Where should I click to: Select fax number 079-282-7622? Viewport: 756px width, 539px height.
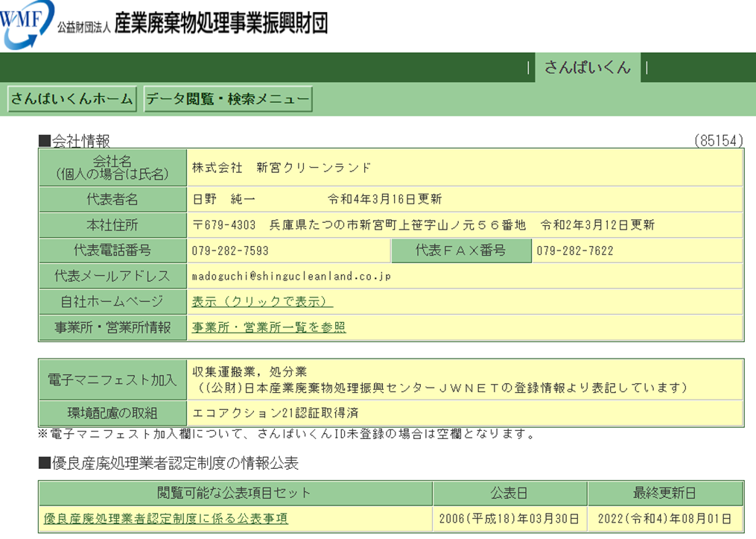(575, 251)
